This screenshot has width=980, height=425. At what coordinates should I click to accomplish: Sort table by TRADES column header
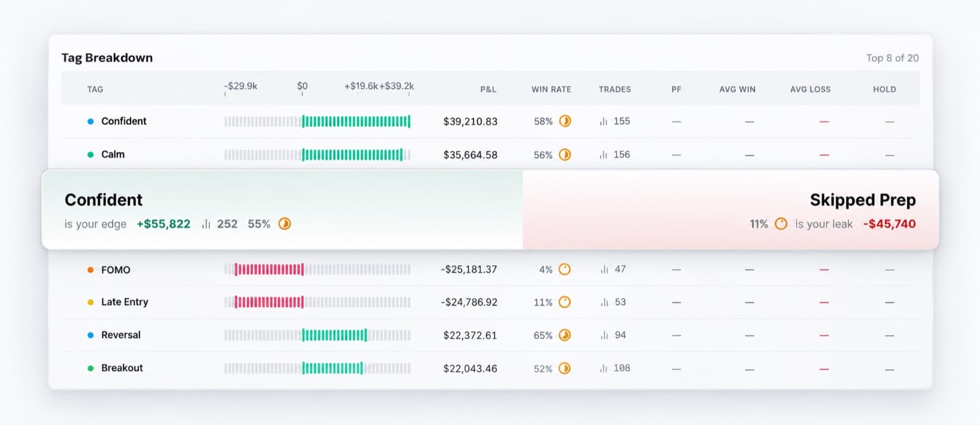click(x=615, y=89)
